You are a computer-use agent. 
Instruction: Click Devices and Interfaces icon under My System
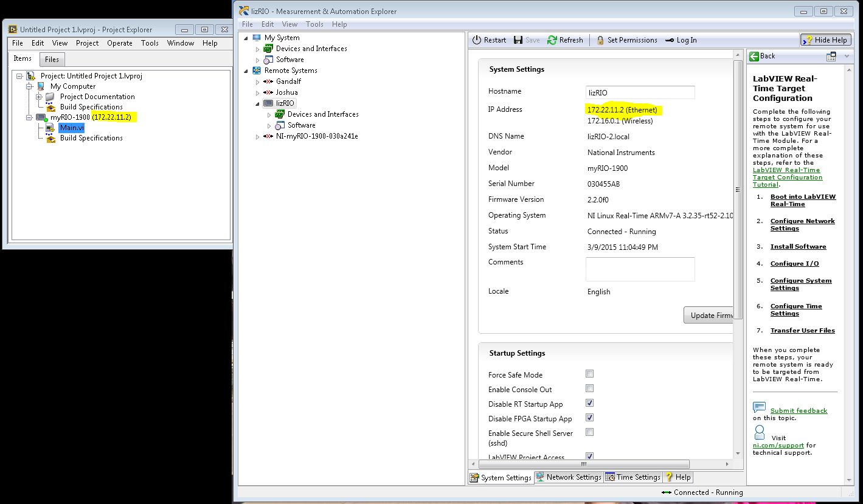pos(268,49)
